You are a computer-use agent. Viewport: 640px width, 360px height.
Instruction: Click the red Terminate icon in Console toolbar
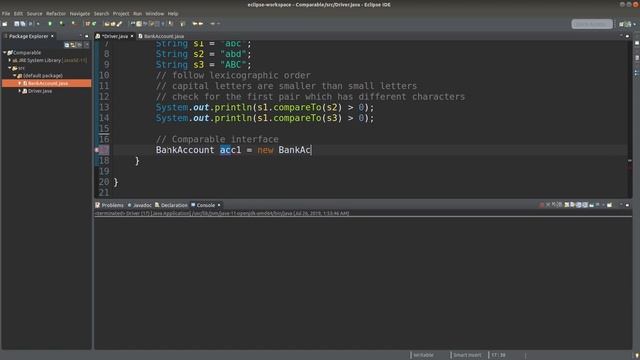tap(542, 205)
